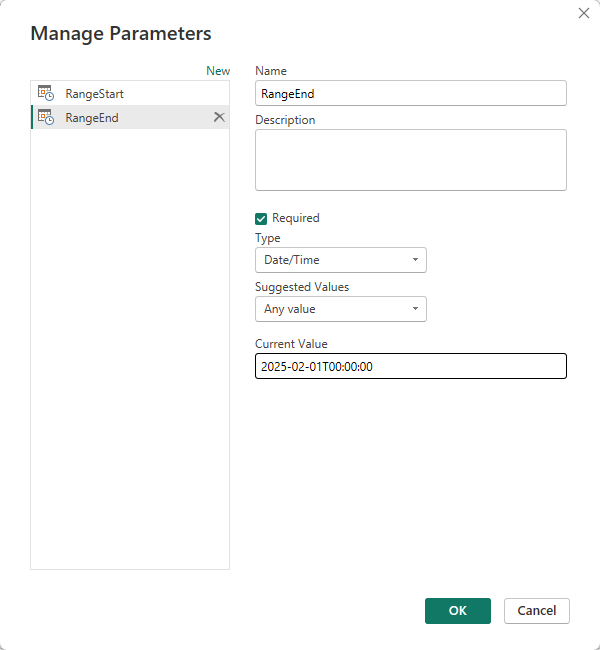This screenshot has height=650, width=600.
Task: Click the RangeStart date/time parameter icon
Action: tap(45, 93)
